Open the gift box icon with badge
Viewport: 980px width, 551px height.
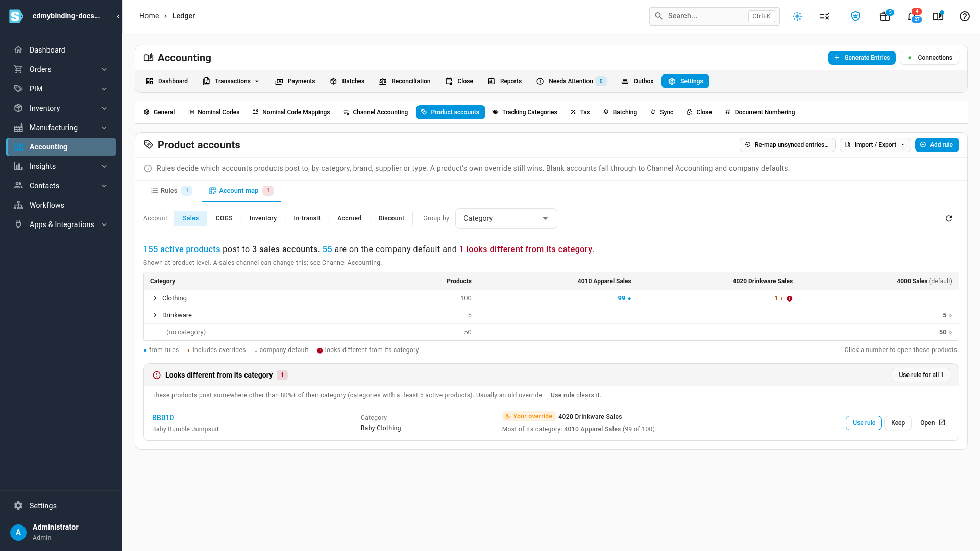[x=885, y=16]
